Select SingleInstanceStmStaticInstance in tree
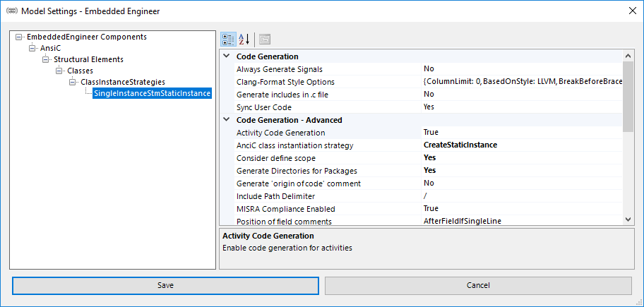The height and width of the screenshot is (307, 644). pyautogui.click(x=153, y=93)
